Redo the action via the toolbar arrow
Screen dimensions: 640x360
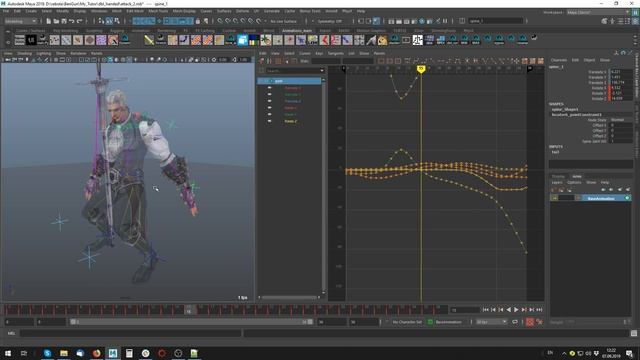(x=79, y=21)
